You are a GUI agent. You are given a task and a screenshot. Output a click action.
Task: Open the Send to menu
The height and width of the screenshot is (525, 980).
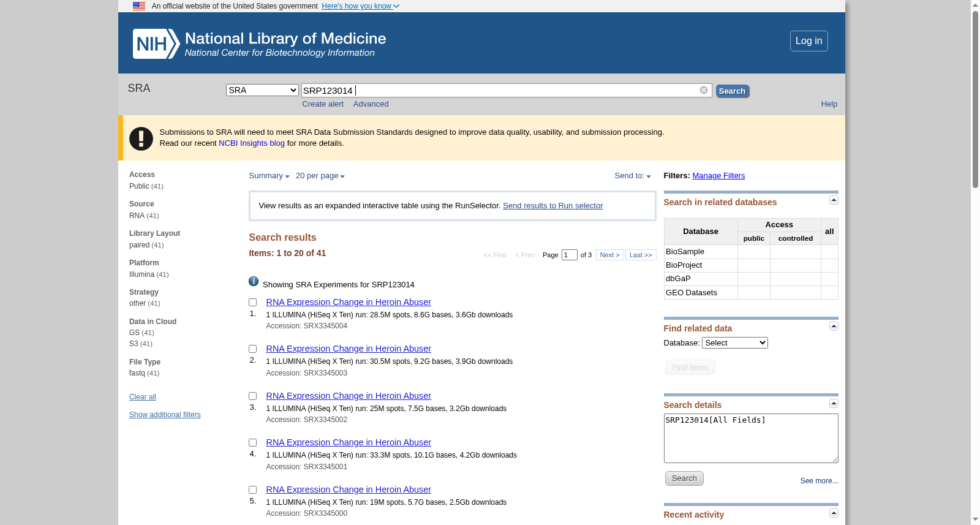(x=633, y=176)
